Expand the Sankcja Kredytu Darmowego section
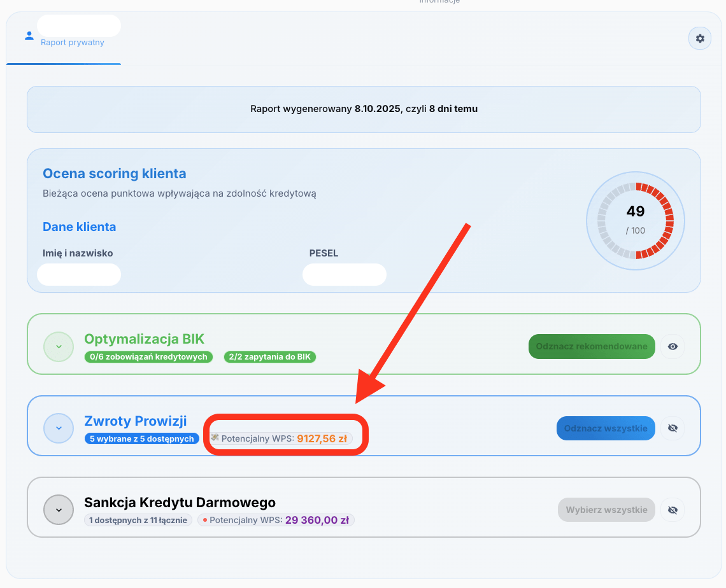Screen dimensions: 726x588 point(59,510)
